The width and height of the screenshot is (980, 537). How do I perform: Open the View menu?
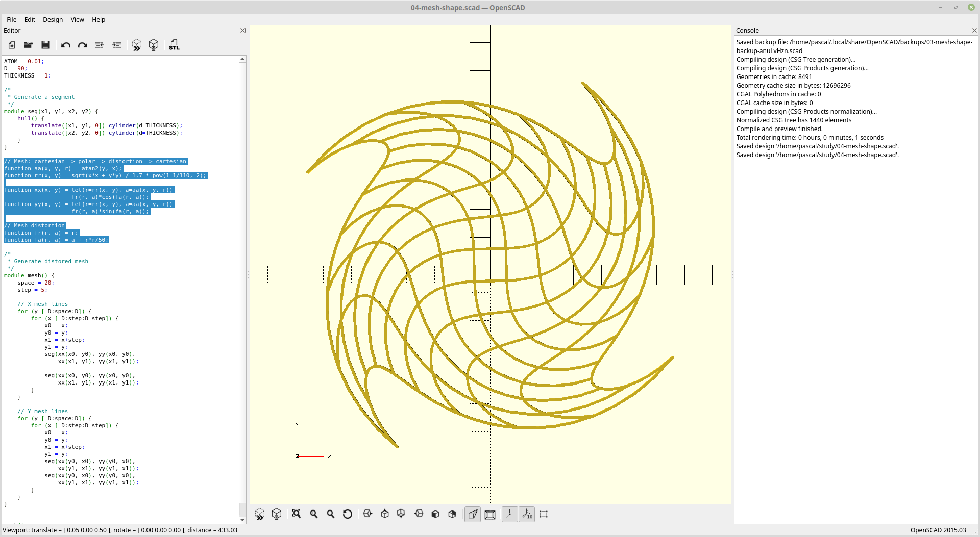77,20
